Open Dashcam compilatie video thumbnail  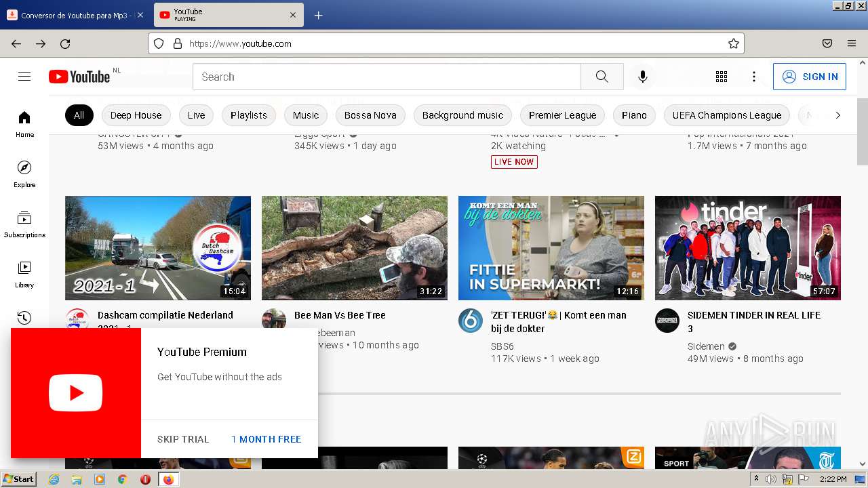coord(158,248)
